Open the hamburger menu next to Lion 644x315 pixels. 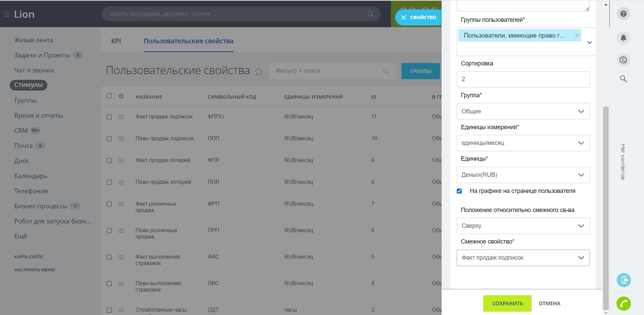click(x=7, y=14)
